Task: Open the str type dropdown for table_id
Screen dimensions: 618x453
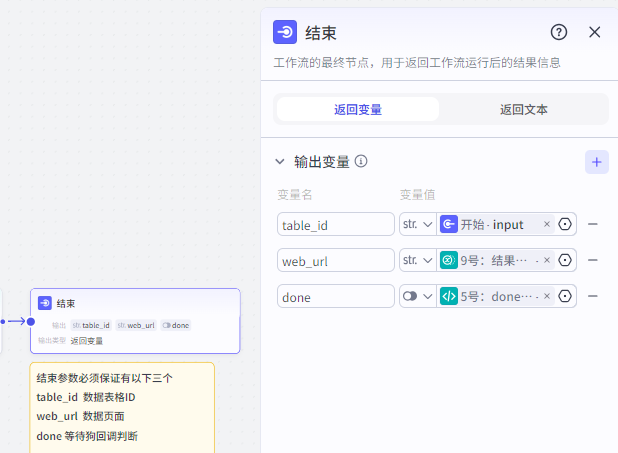Action: point(417,224)
